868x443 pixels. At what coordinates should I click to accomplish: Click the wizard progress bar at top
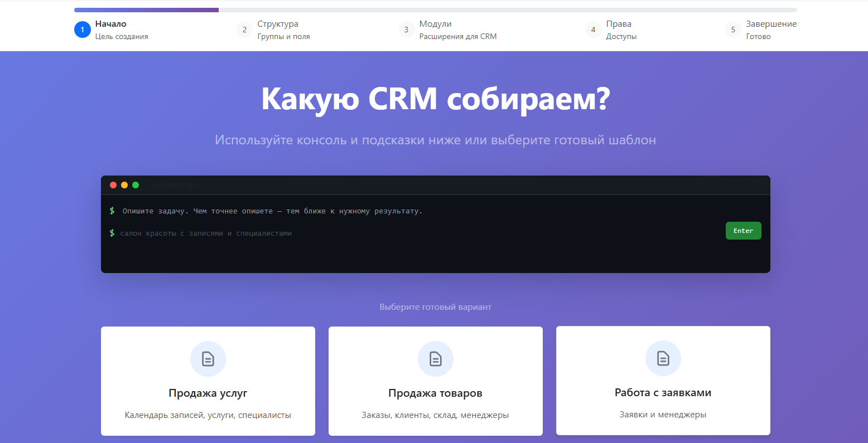435,10
